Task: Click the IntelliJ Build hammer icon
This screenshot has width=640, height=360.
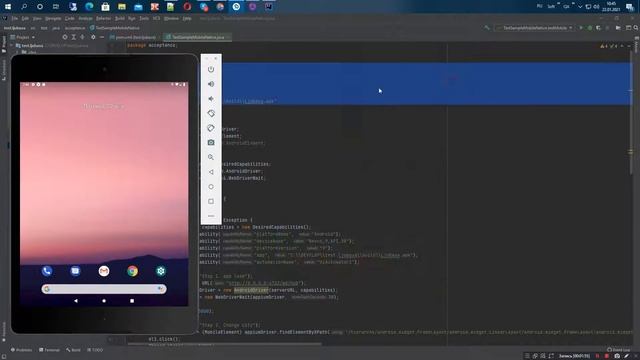Action: (x=487, y=28)
